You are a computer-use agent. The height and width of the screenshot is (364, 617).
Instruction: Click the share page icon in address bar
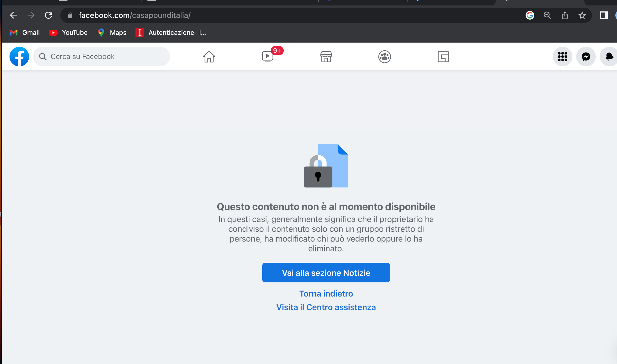pyautogui.click(x=564, y=15)
